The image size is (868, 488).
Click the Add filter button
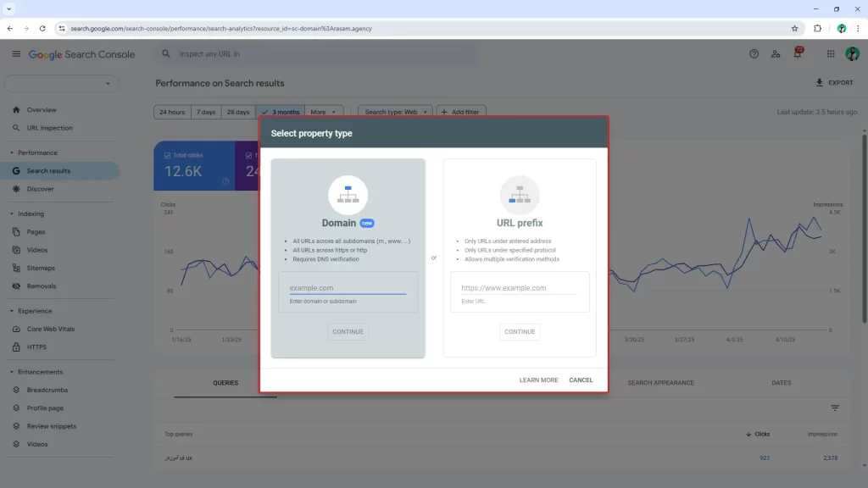click(460, 112)
